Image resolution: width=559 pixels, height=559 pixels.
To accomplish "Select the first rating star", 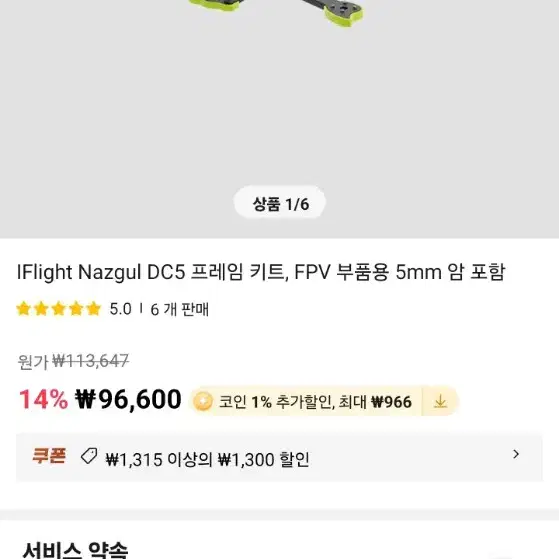I will pos(24,309).
